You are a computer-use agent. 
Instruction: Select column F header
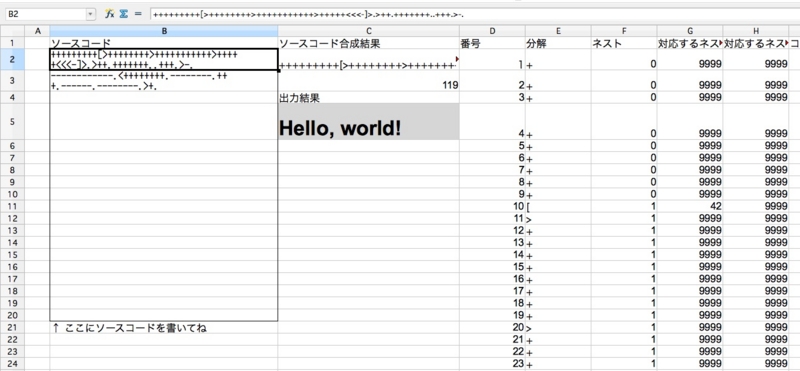[624, 31]
